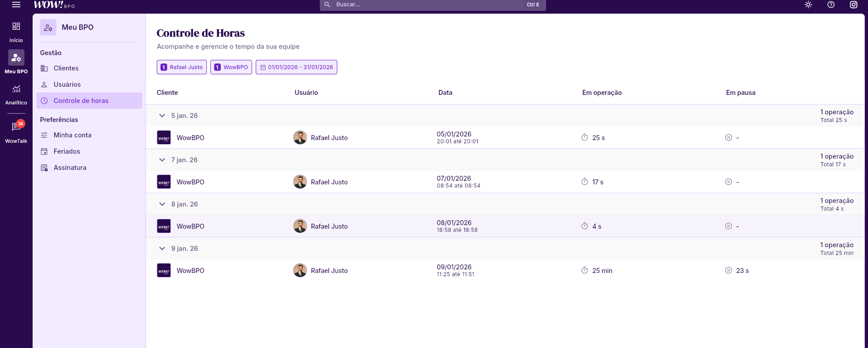Open the Instagram icon in the top bar
Screen dimensions: 868x348
click(854, 5)
